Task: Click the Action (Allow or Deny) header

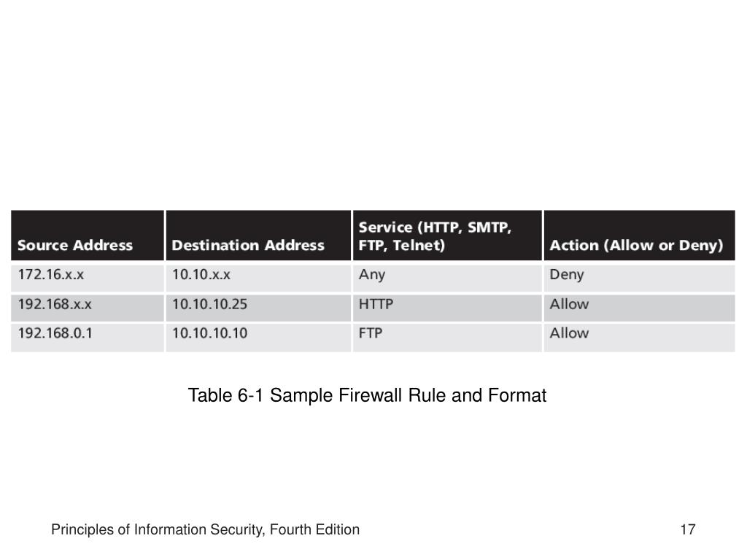Action: tap(639, 236)
